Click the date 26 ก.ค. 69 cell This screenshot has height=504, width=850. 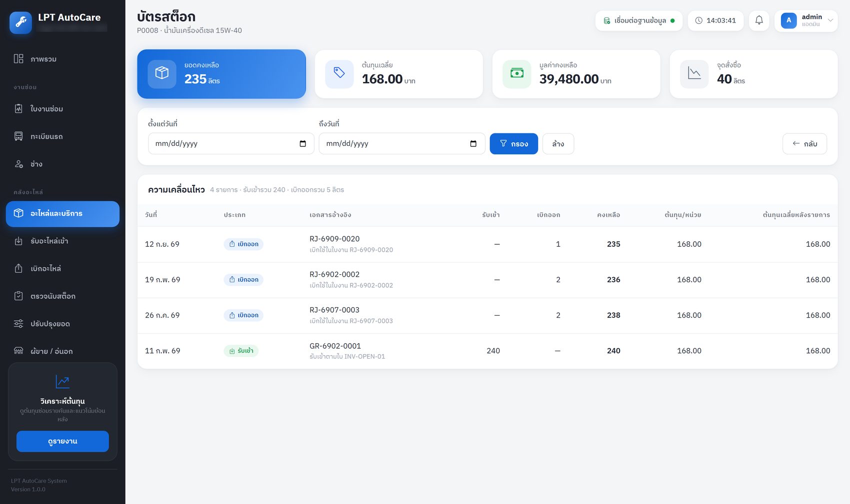(162, 316)
